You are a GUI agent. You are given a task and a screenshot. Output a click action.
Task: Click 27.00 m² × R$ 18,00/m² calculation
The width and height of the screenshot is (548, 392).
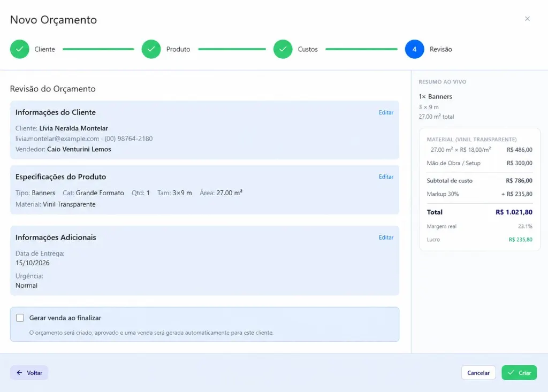click(460, 150)
